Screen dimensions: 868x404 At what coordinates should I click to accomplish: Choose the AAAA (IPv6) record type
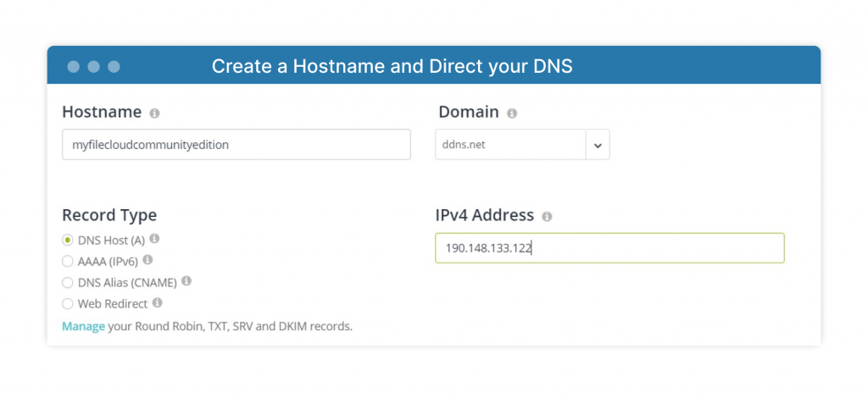pyautogui.click(x=68, y=261)
